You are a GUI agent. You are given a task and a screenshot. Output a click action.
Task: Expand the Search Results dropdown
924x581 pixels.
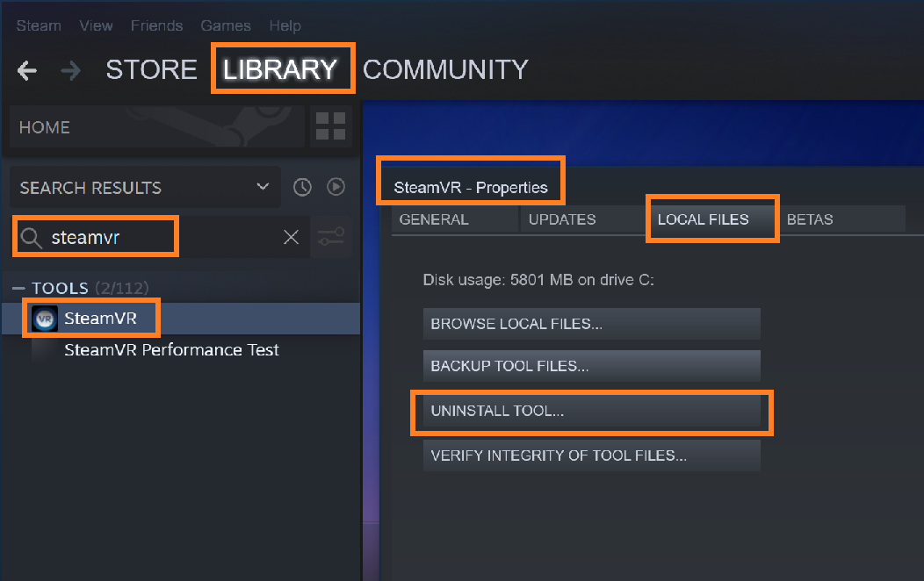click(x=263, y=187)
